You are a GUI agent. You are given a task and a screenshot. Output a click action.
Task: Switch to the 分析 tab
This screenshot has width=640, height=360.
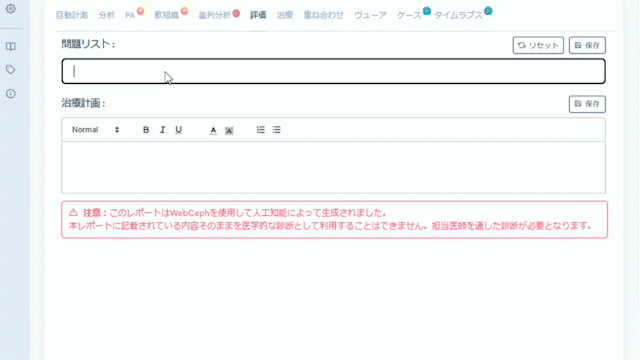tap(106, 15)
